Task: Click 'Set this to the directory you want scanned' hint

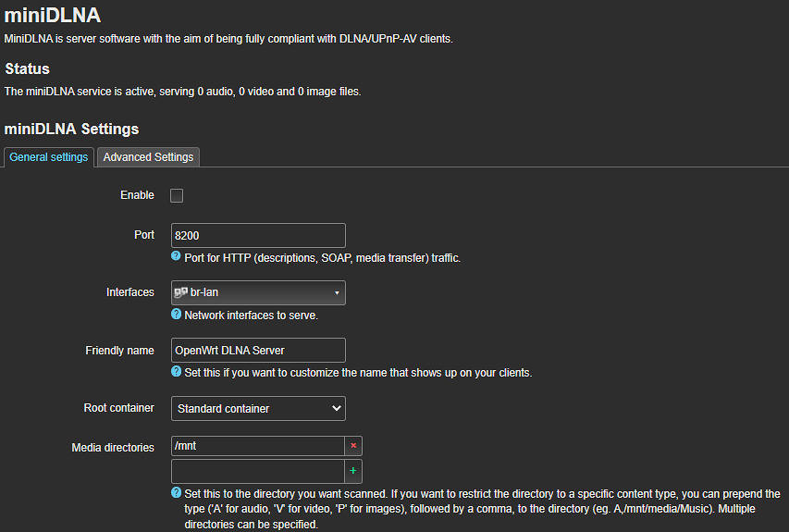Action: click(482, 509)
